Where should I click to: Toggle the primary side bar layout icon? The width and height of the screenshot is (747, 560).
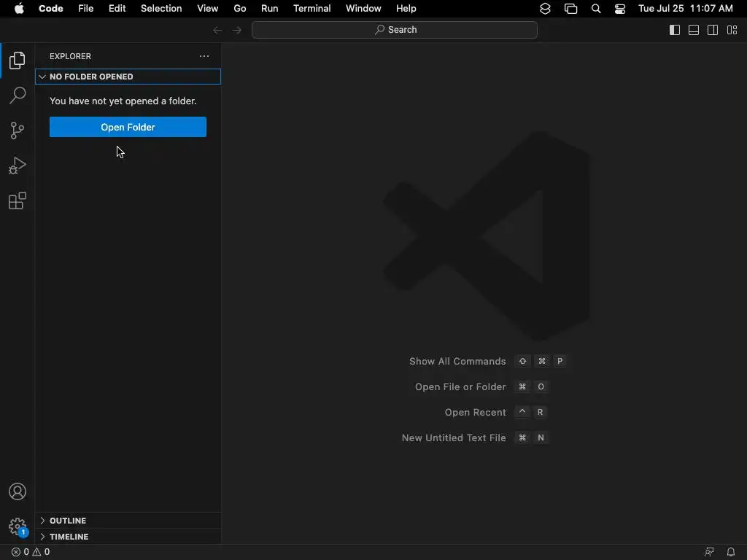[675, 30]
